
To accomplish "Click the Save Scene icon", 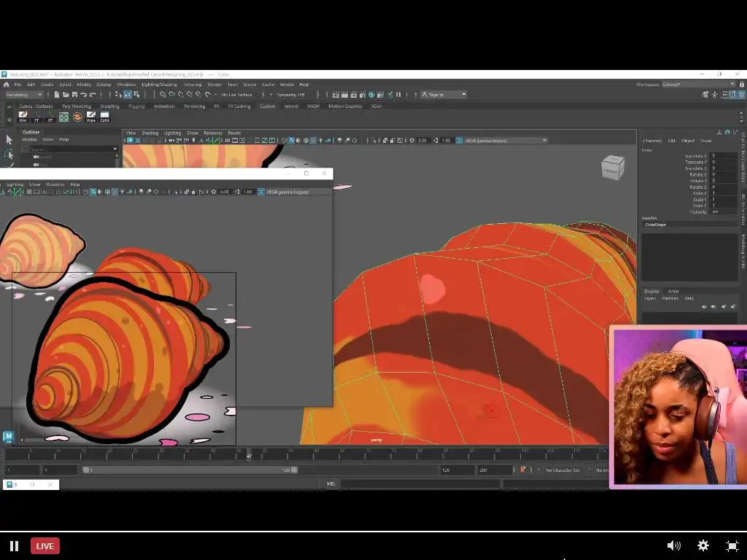I will (x=75, y=95).
